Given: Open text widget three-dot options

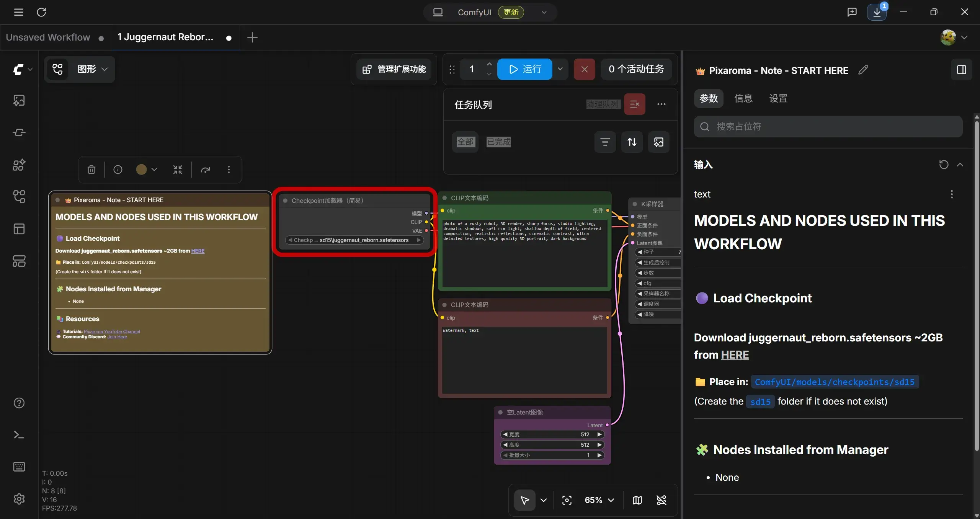Looking at the screenshot, I should point(952,194).
